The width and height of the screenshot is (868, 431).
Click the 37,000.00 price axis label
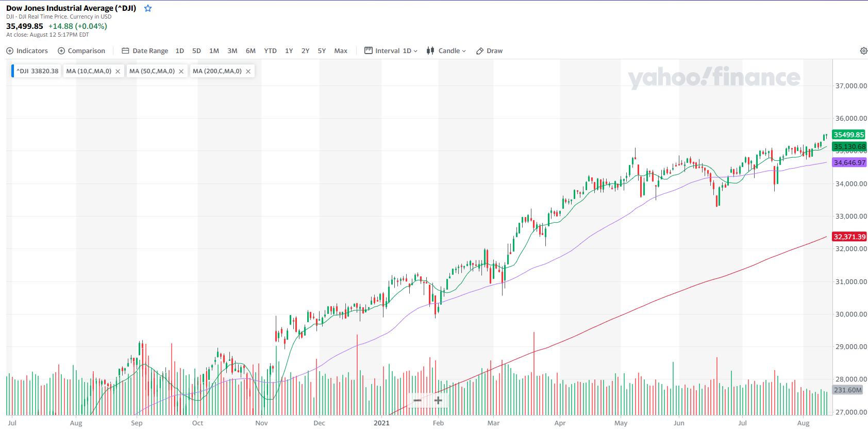(x=851, y=86)
